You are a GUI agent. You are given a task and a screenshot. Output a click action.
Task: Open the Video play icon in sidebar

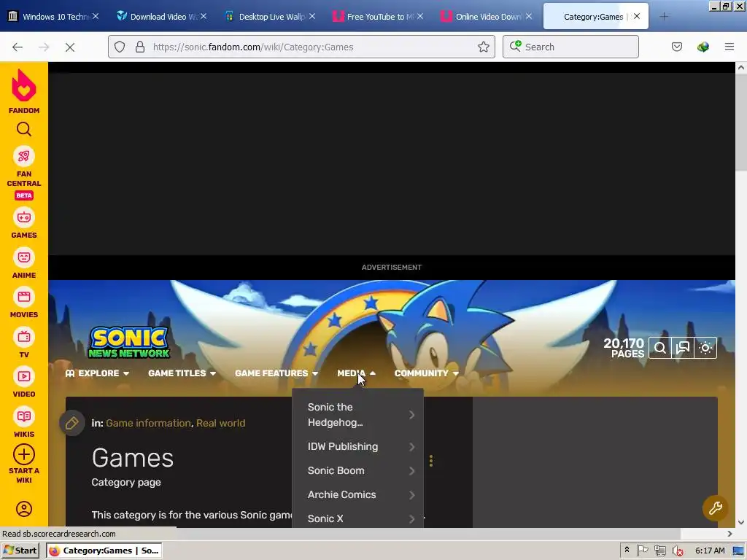[x=24, y=377]
